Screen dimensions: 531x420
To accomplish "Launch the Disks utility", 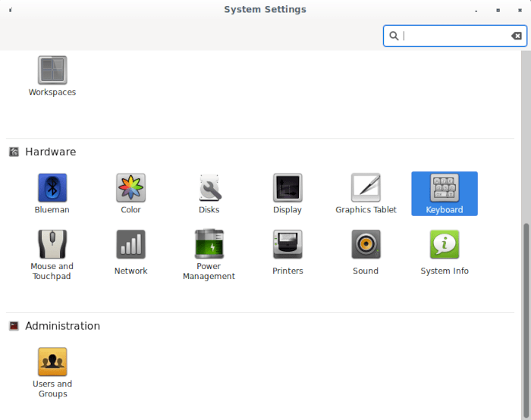I will point(209,194).
